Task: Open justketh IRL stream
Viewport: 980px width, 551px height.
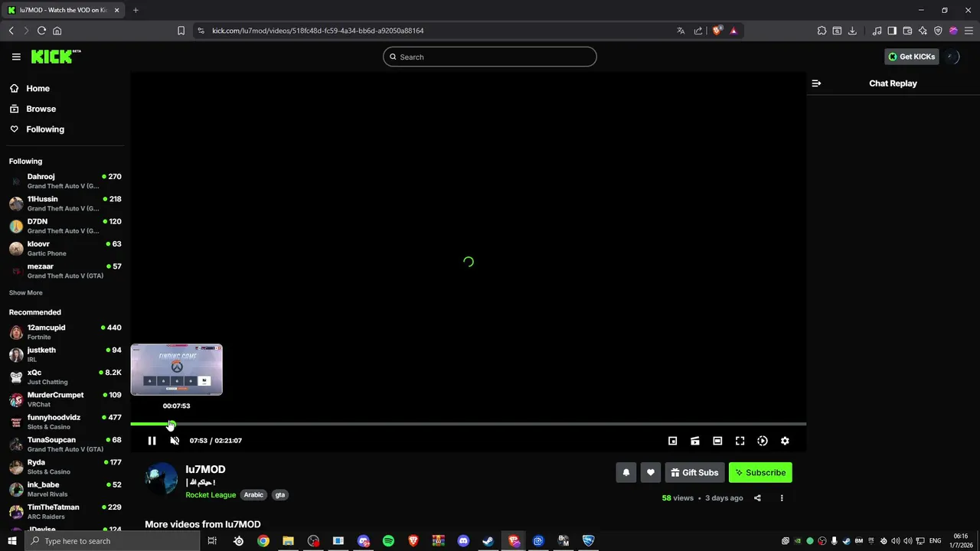Action: pyautogui.click(x=64, y=354)
